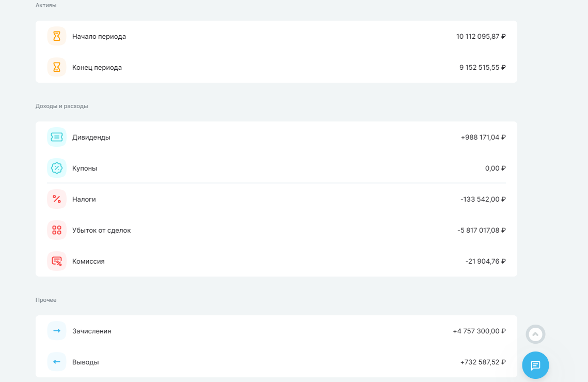Click the Налоги amount -133 542,00 ₽

click(x=483, y=200)
